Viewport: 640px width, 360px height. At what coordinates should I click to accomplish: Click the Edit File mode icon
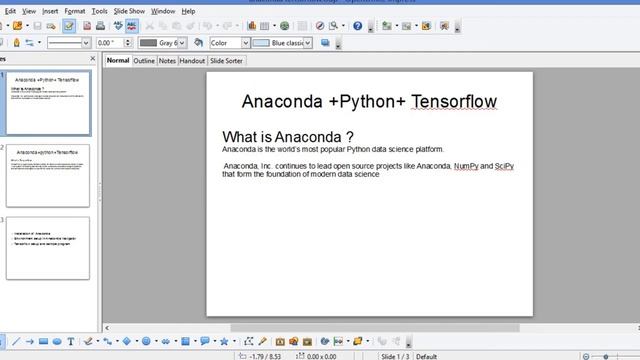tap(69, 26)
